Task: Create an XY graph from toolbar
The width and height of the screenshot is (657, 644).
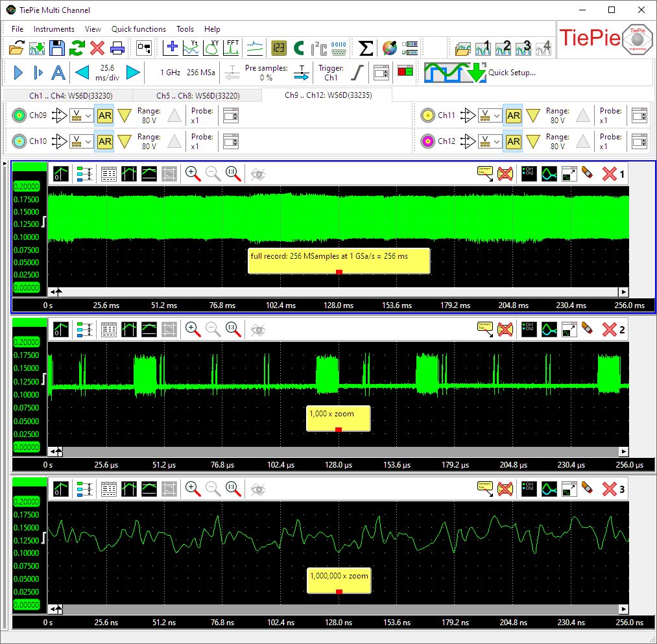Action: [x=212, y=48]
